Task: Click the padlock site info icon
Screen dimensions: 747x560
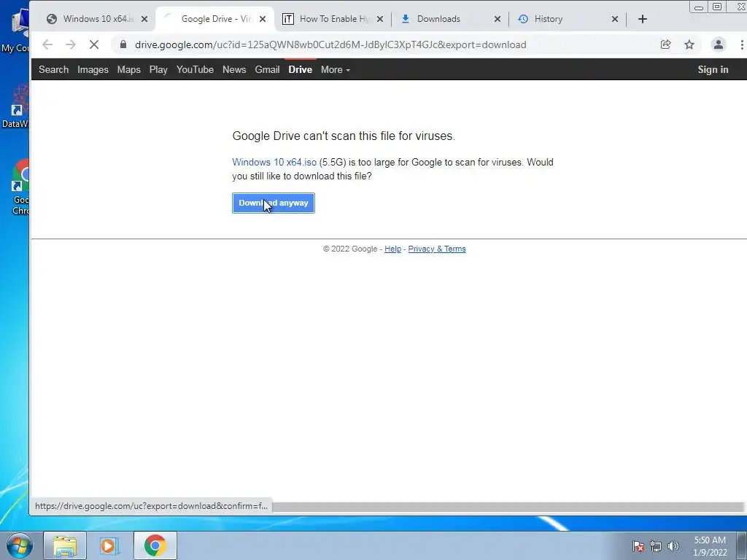Action: [123, 44]
